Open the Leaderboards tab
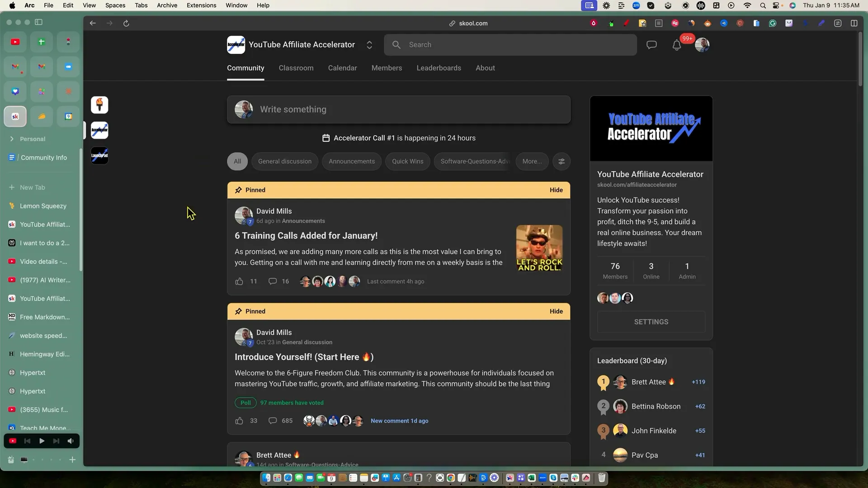 coord(439,68)
